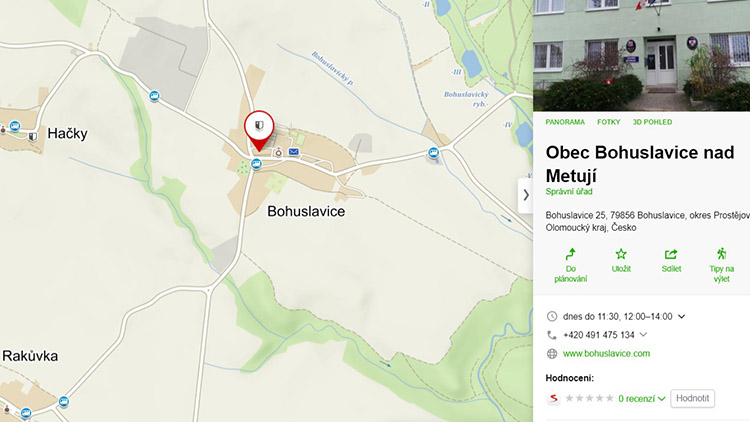Image resolution: width=750 pixels, height=422 pixels.
Task: Expand phone number dropdown arrow
Action: tap(643, 334)
